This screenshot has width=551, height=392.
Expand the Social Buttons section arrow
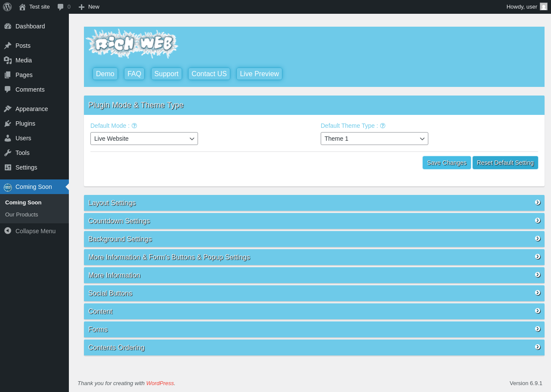tap(538, 293)
